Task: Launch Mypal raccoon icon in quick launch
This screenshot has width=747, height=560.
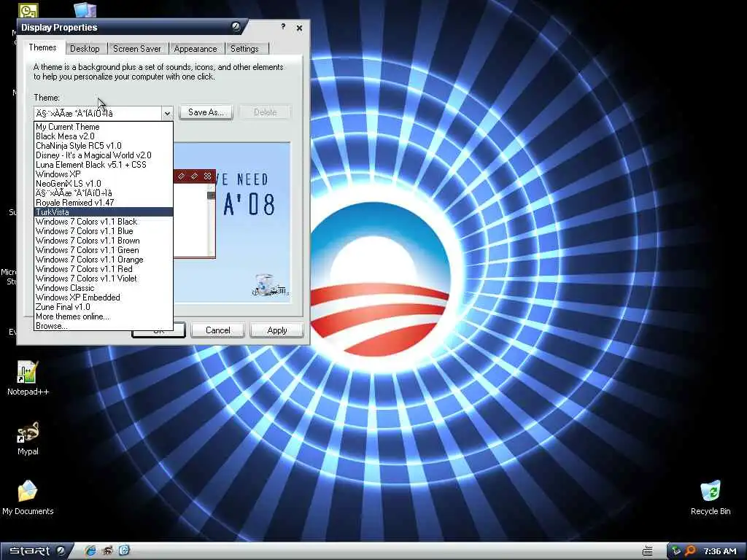Action: click(107, 551)
